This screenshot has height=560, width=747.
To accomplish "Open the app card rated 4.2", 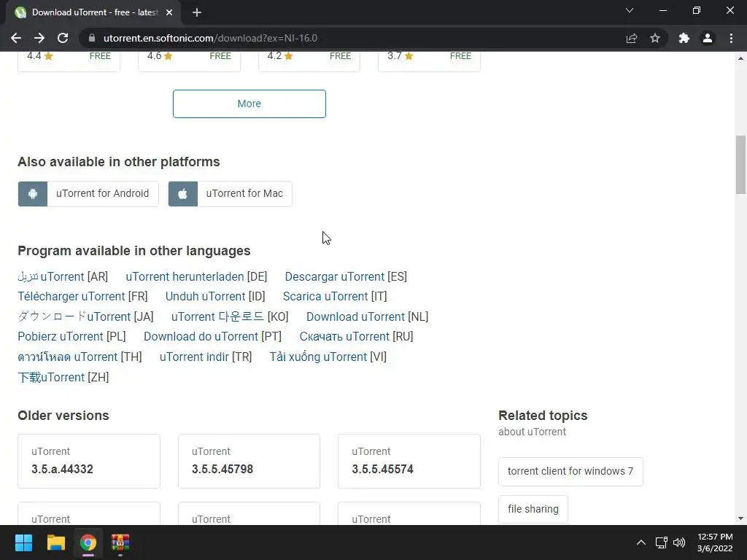I will (x=309, y=61).
